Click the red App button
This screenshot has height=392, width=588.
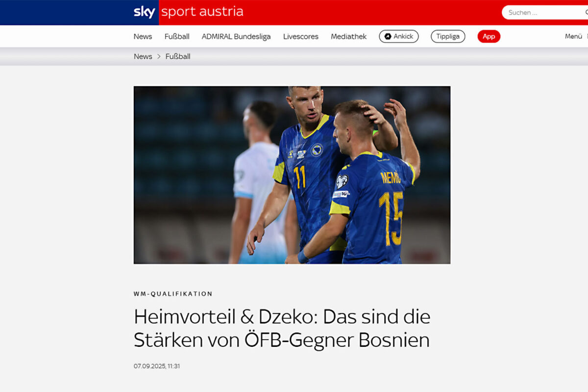(x=489, y=36)
